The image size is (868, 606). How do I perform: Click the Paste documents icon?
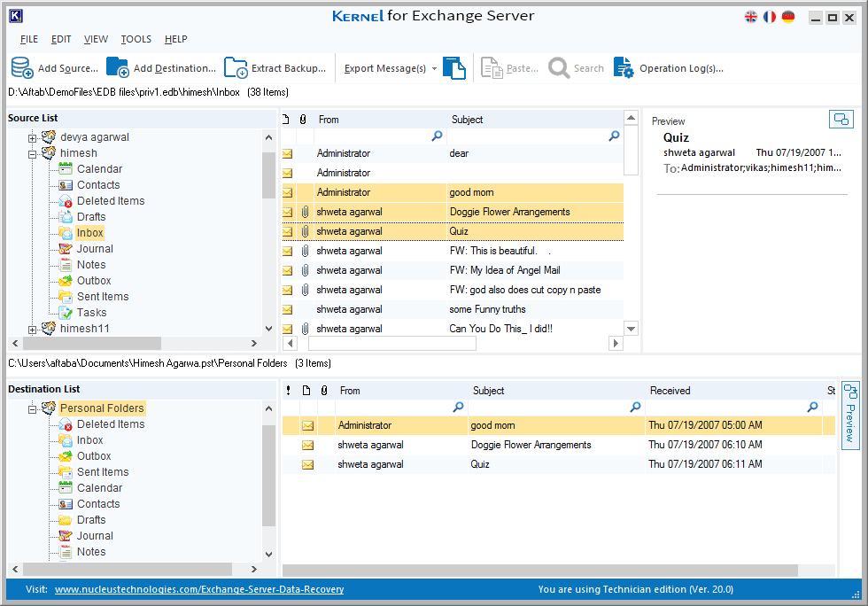click(x=492, y=68)
